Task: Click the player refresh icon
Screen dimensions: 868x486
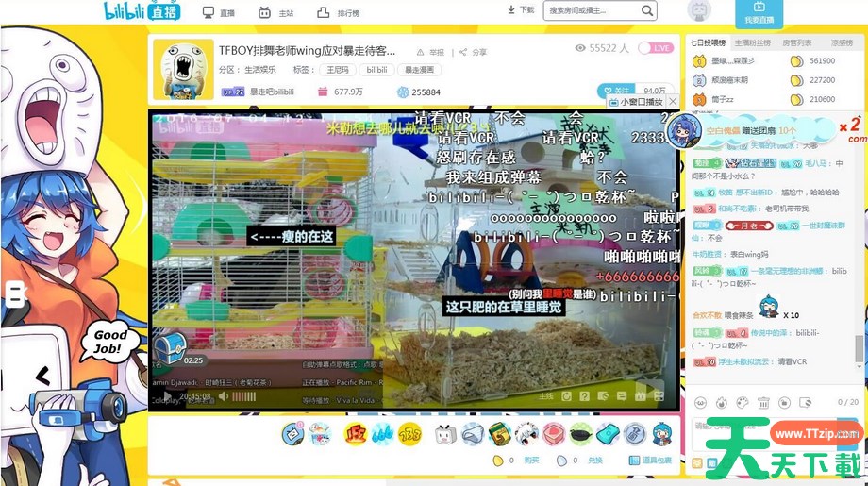Action: pos(566,396)
